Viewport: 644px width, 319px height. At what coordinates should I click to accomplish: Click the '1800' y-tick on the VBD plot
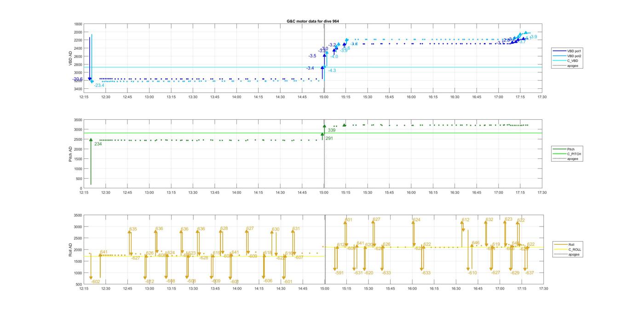pyautogui.click(x=78, y=24)
